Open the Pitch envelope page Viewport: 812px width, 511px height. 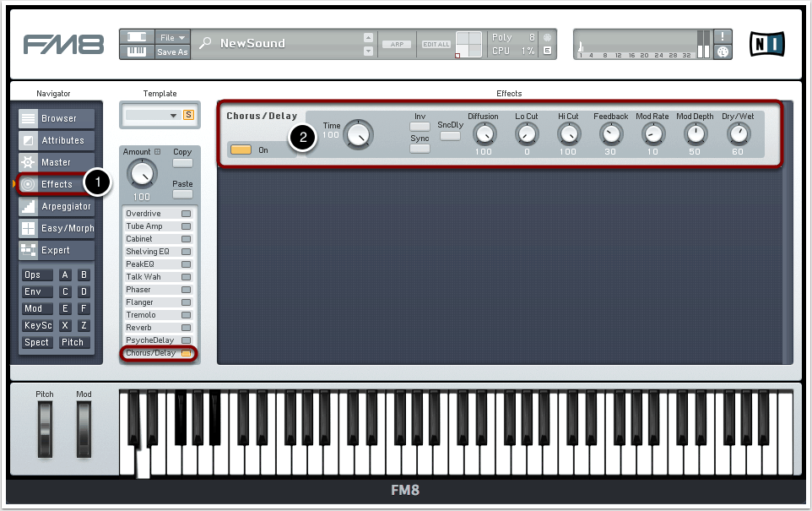[74, 343]
